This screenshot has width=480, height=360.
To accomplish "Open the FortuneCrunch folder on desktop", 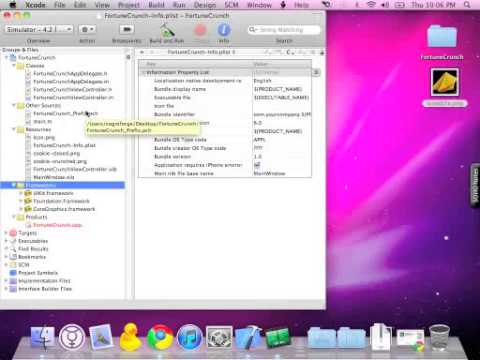I will tap(442, 37).
